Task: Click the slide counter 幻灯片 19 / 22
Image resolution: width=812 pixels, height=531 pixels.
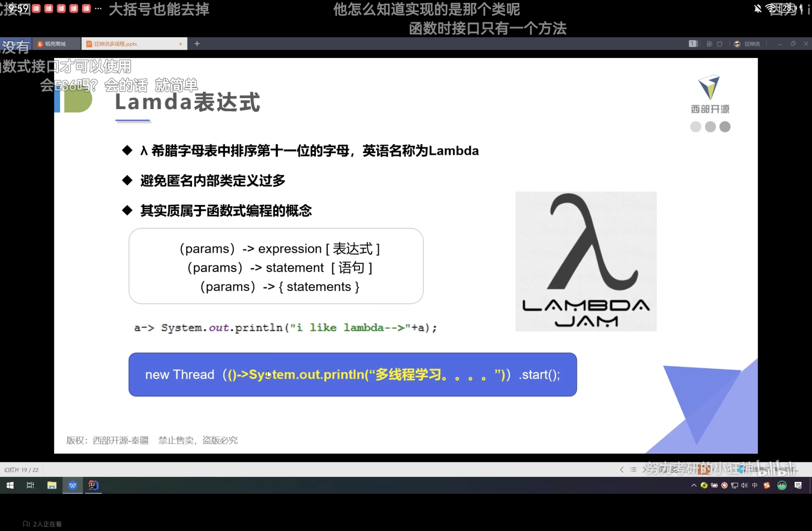Action: pyautogui.click(x=21, y=470)
